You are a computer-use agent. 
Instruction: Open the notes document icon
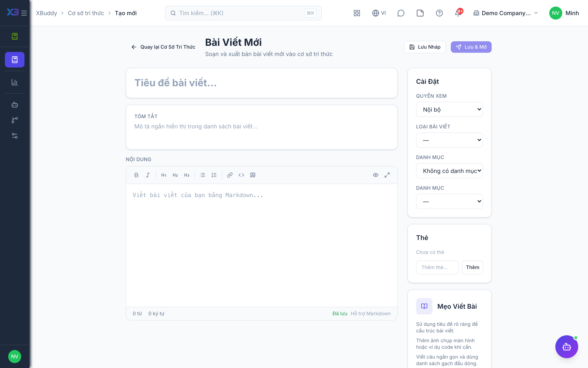pos(420,13)
